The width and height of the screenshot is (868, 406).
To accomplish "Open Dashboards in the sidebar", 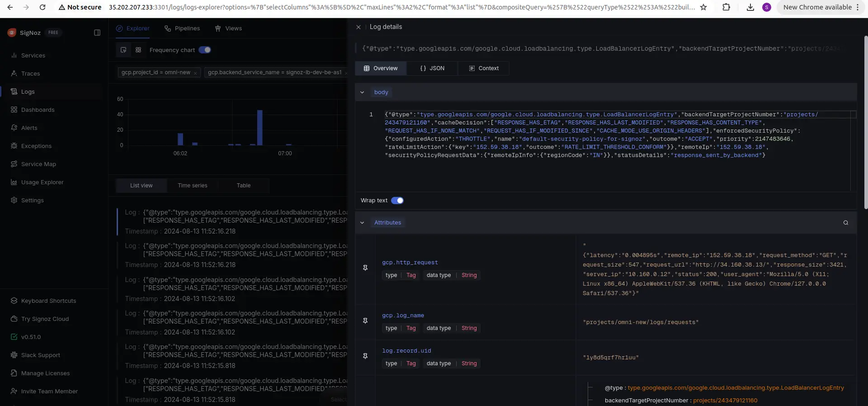I will 38,110.
